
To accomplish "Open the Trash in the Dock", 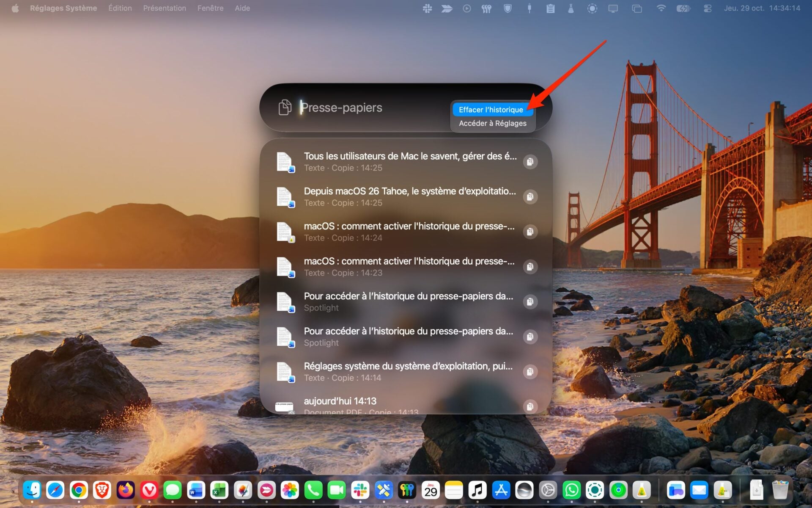I will click(x=780, y=490).
